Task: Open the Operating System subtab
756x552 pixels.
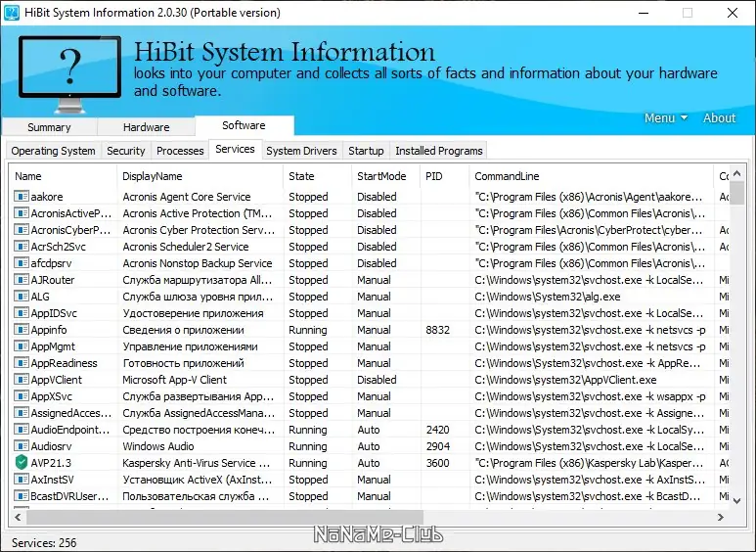Action: [x=53, y=151]
